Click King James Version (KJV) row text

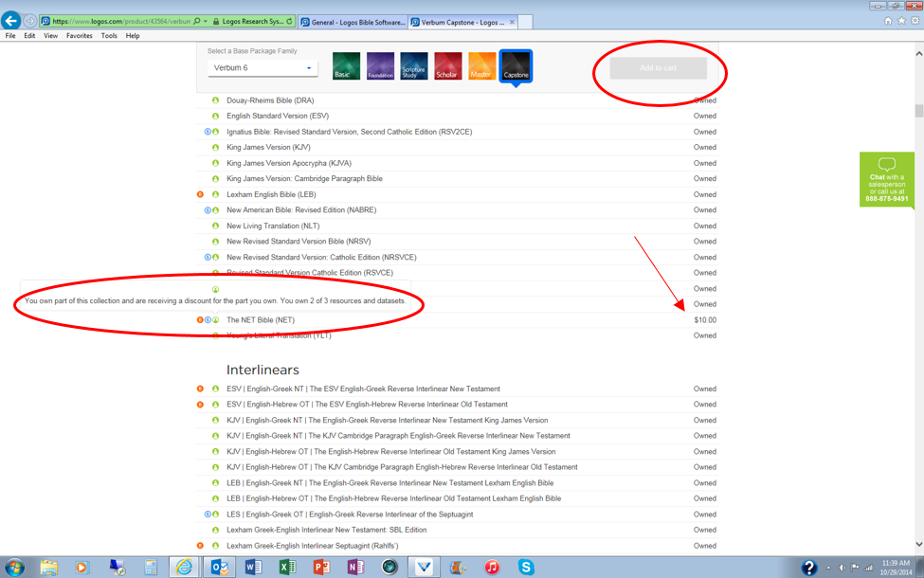tap(269, 147)
